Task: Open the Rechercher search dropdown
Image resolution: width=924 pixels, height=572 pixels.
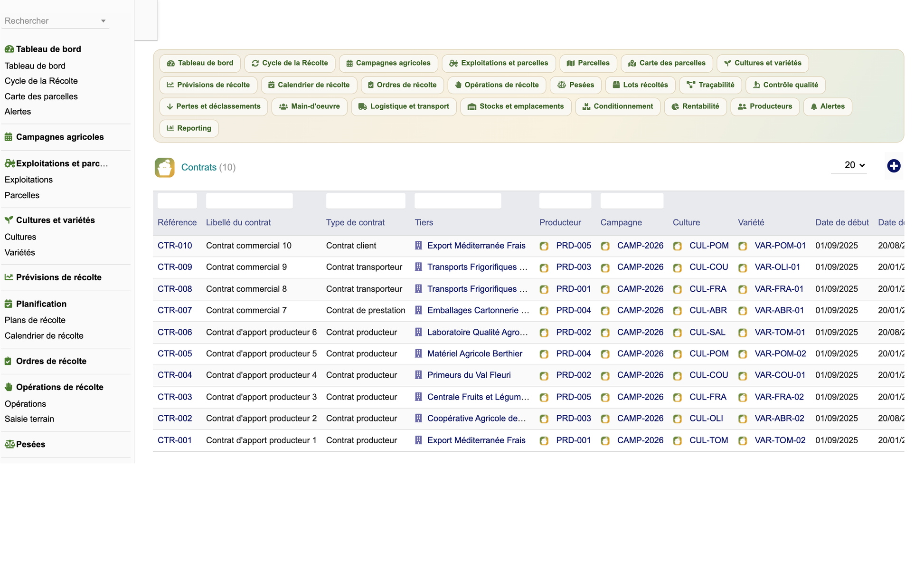Action: pyautogui.click(x=55, y=21)
